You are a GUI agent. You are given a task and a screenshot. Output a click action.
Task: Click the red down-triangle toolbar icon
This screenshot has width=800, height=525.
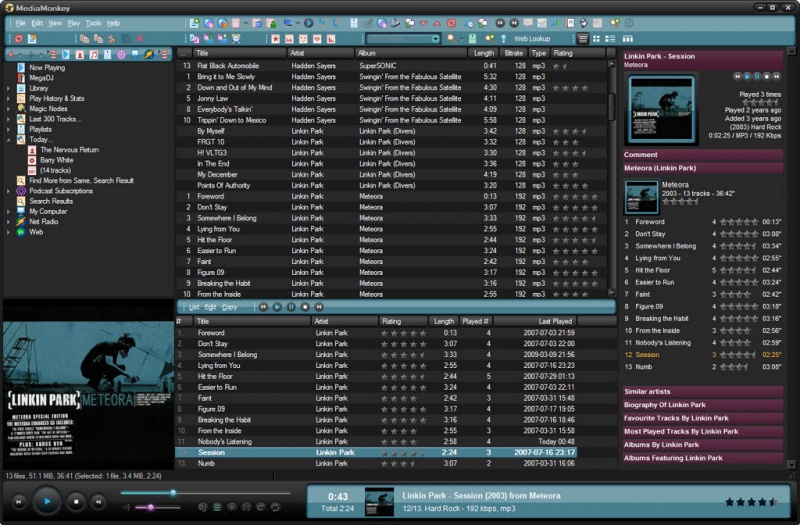[x=423, y=23]
